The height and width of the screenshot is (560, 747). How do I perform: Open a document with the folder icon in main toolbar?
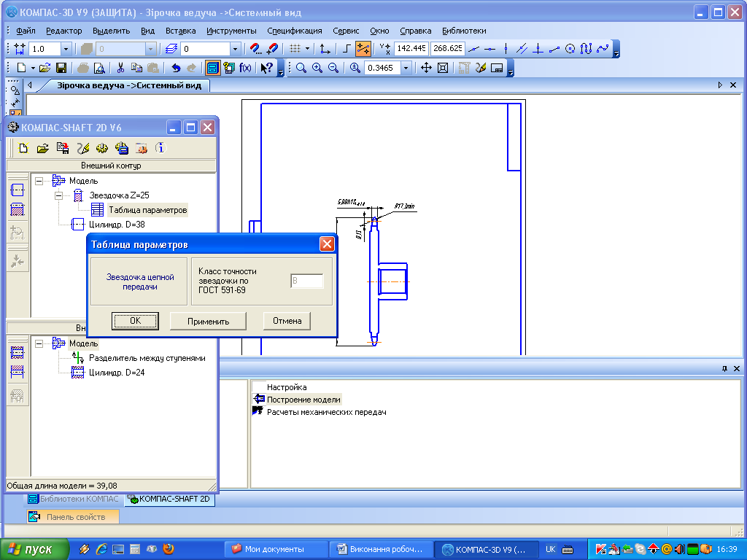44,68
